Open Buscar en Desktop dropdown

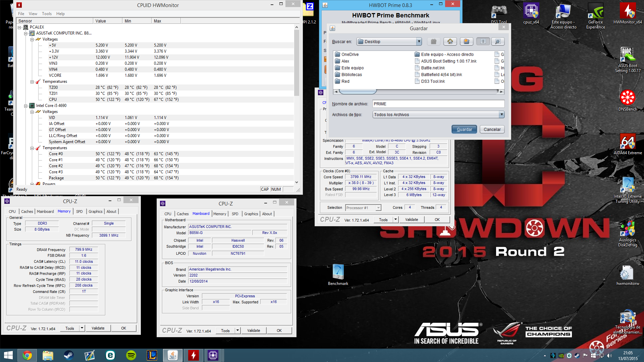click(419, 42)
